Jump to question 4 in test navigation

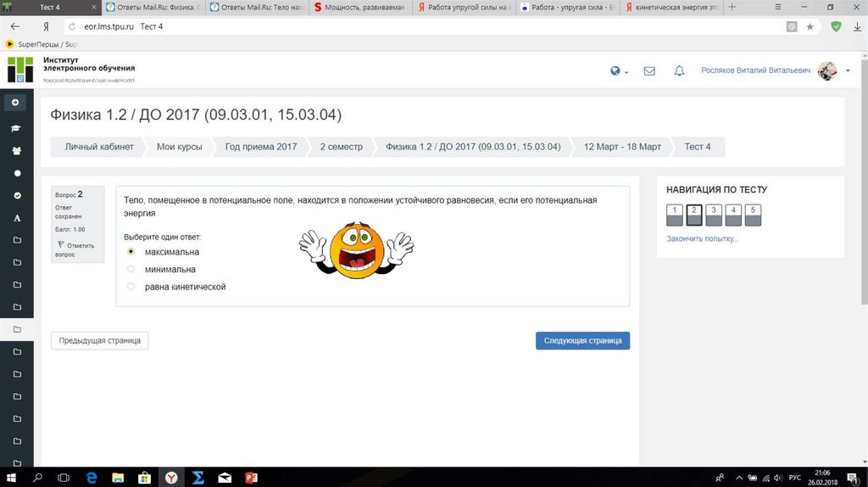point(733,215)
